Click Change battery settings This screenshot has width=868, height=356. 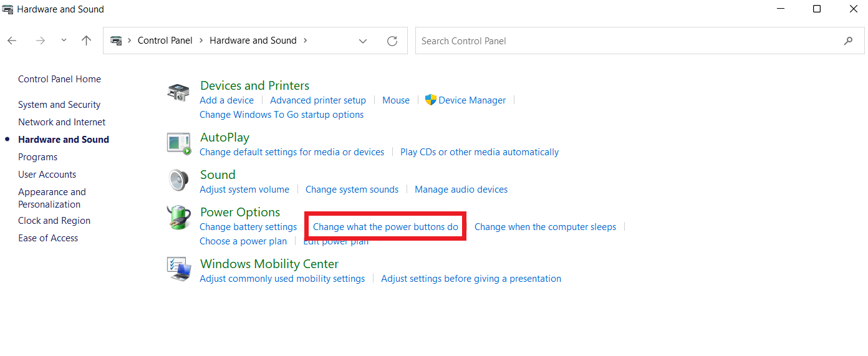pos(248,227)
